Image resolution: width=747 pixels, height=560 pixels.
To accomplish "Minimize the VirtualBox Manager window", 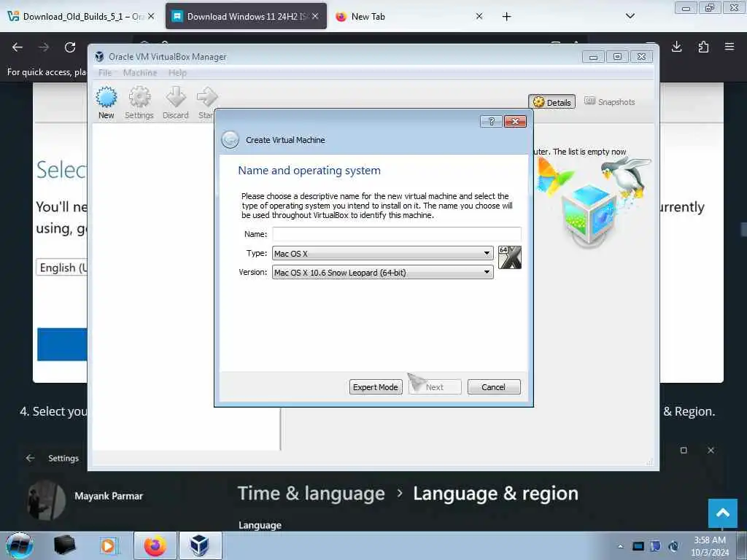I will 593,57.
